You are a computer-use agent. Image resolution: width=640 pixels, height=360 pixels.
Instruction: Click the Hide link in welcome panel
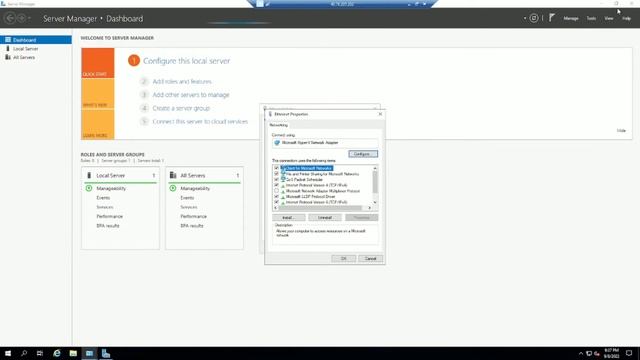(621, 131)
